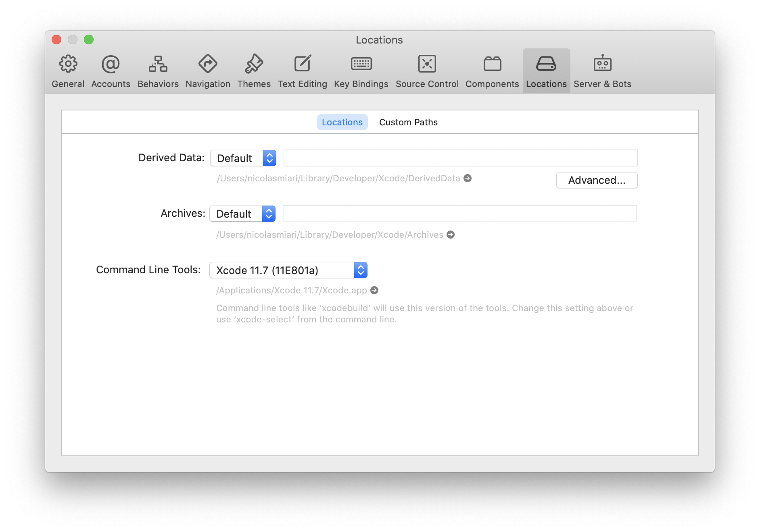
Task: Open the Archives location dropdown
Action: click(x=242, y=214)
